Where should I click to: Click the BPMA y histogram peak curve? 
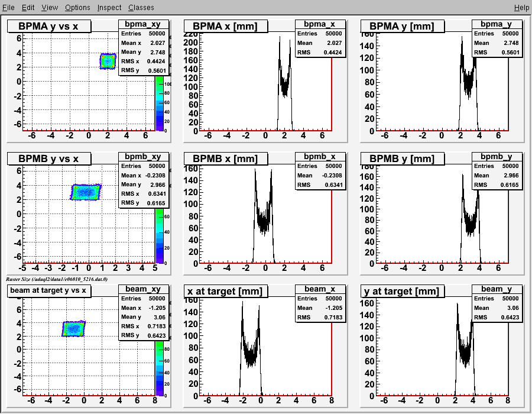point(468,83)
